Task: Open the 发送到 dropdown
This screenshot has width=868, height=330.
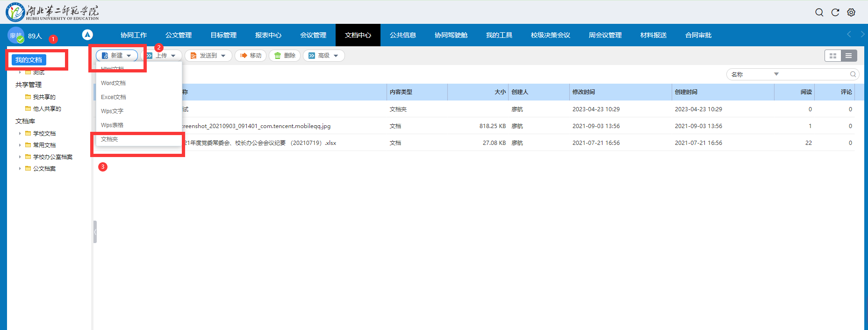Action: [208, 56]
